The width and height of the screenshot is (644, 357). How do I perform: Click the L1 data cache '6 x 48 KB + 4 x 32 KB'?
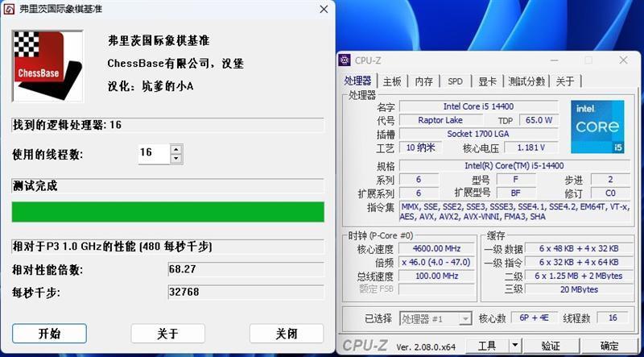[x=579, y=248]
